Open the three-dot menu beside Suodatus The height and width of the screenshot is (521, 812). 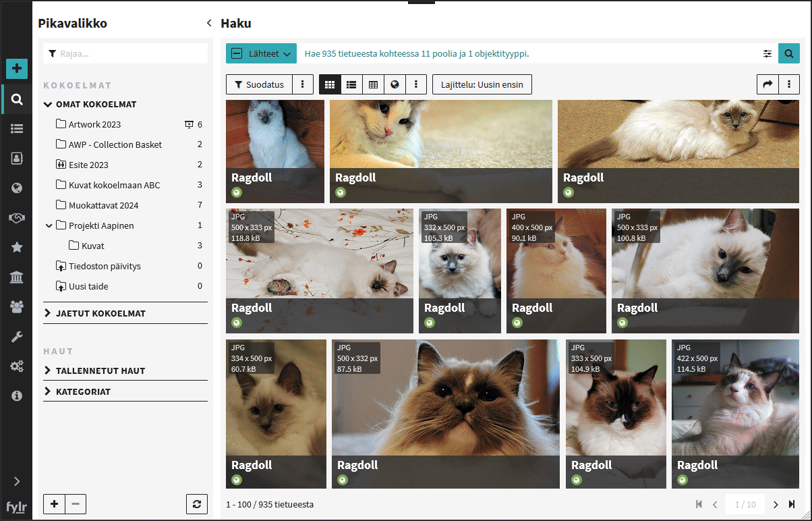[x=303, y=84]
